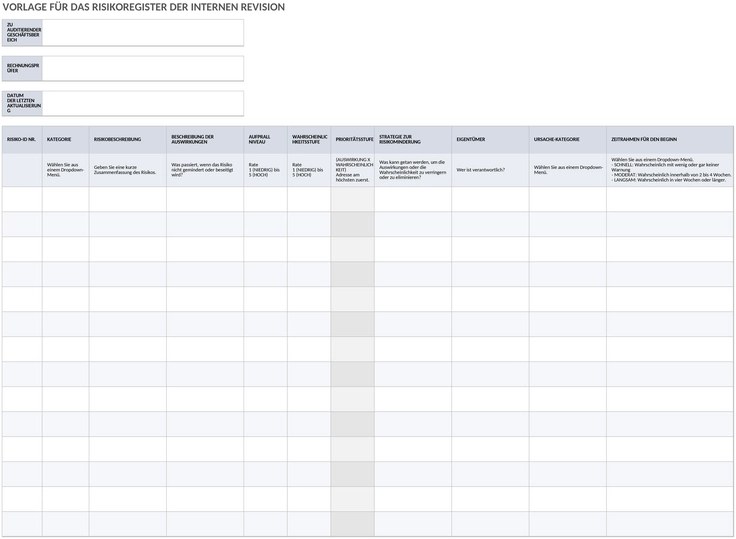Click the 'Rate 1 (NIEDRIG) bis 5 (HOCH)' cell under AUFPRALL NIVEAU
Screen dimensions: 736x539
point(266,170)
